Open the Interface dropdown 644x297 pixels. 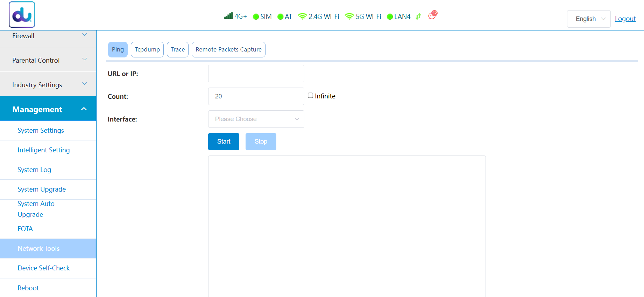(x=256, y=119)
